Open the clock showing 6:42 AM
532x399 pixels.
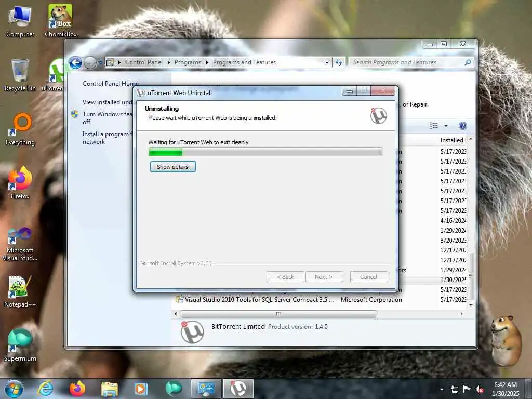pyautogui.click(x=505, y=389)
